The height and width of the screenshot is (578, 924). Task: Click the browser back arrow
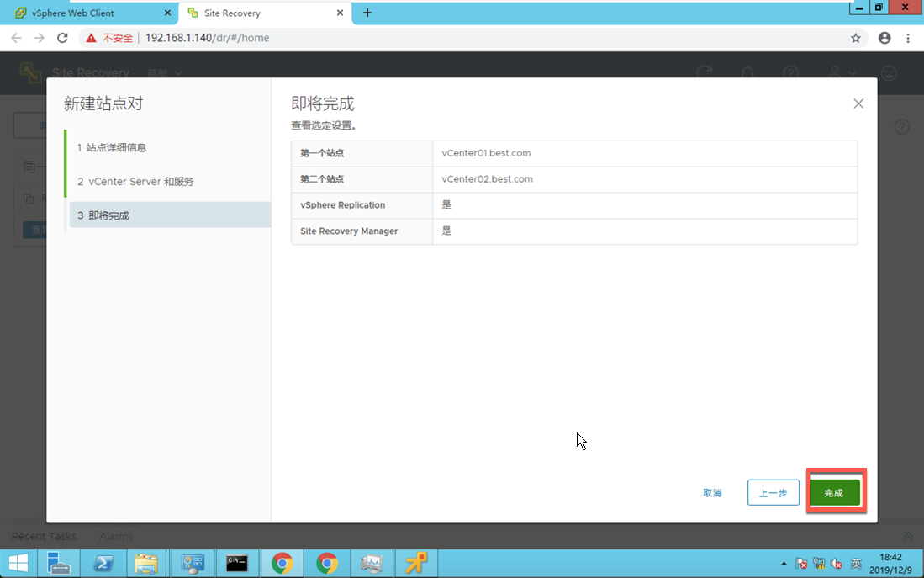coord(16,38)
